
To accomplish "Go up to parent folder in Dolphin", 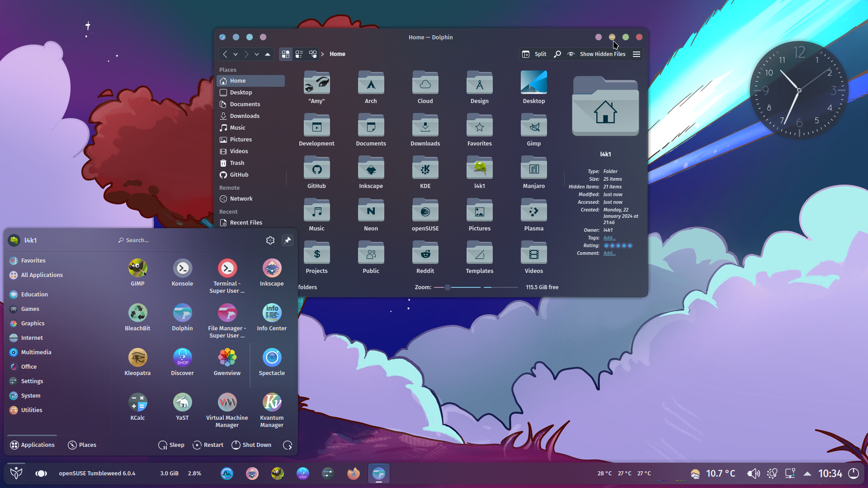I will point(268,54).
